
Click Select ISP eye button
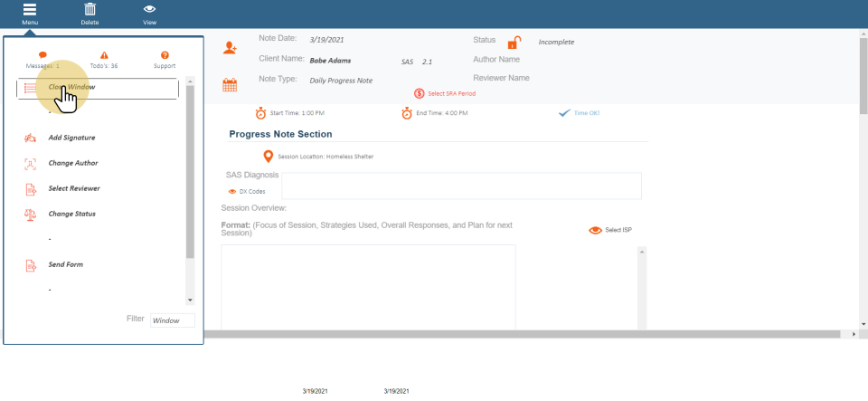(x=595, y=230)
